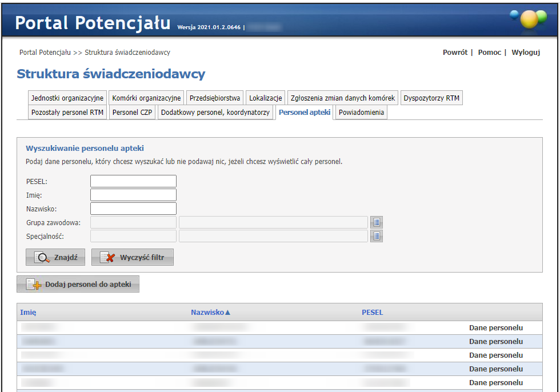560x392 pixels.
Task: Click the Wyloguj link
Action: click(x=525, y=53)
